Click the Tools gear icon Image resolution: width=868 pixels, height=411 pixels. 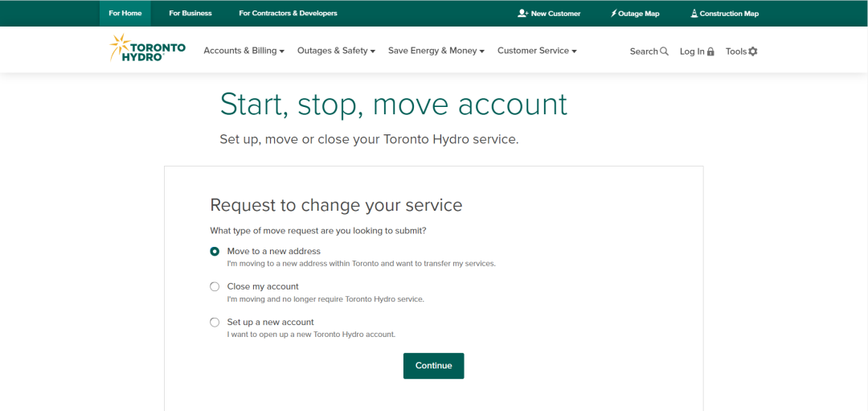coord(753,51)
